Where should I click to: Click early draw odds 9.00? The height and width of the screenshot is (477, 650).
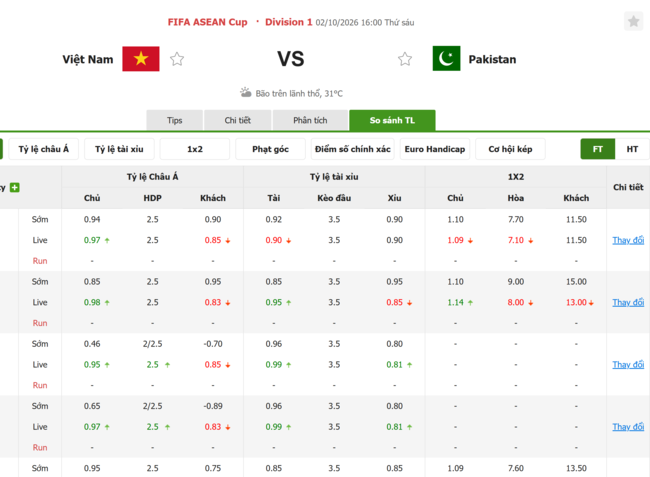pyautogui.click(x=516, y=282)
